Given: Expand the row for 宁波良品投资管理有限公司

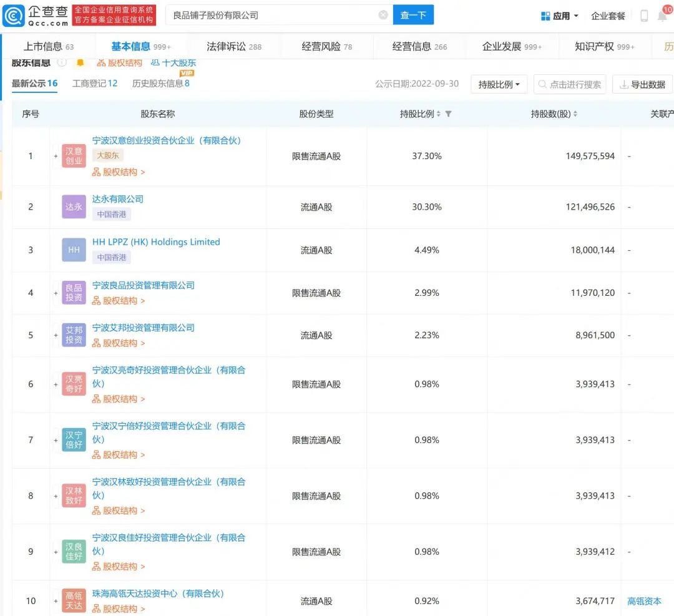Looking at the screenshot, I should click(x=56, y=293).
